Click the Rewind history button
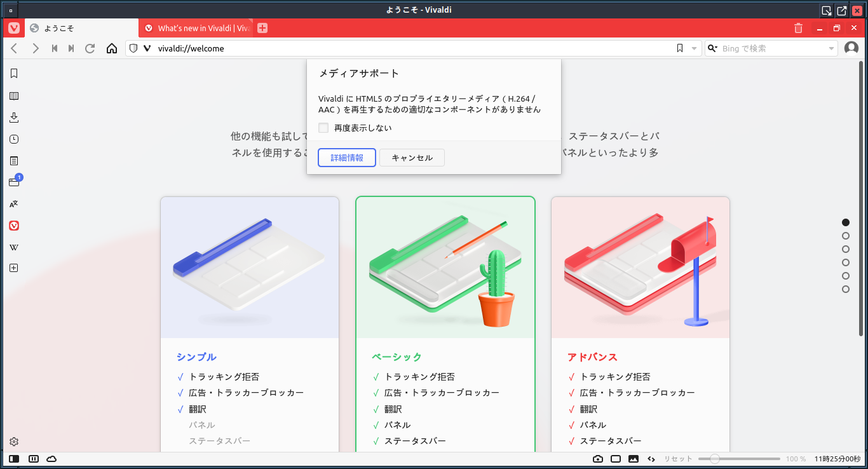 (x=55, y=48)
